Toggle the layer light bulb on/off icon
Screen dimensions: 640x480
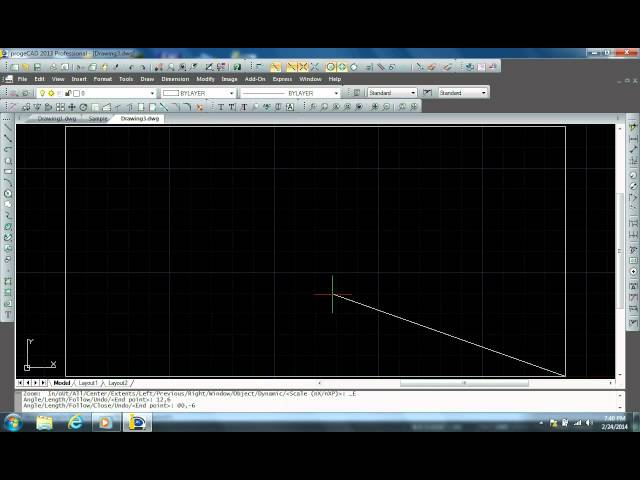point(42,93)
